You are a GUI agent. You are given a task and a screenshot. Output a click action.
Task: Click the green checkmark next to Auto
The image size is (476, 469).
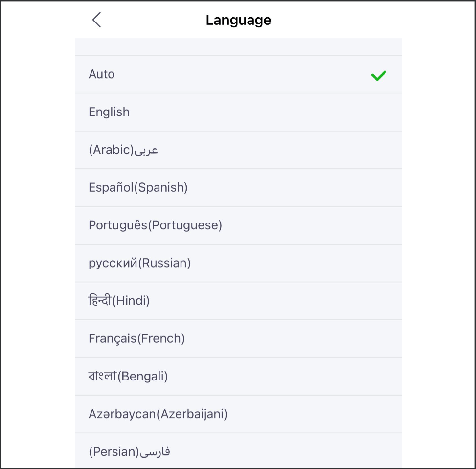point(379,76)
